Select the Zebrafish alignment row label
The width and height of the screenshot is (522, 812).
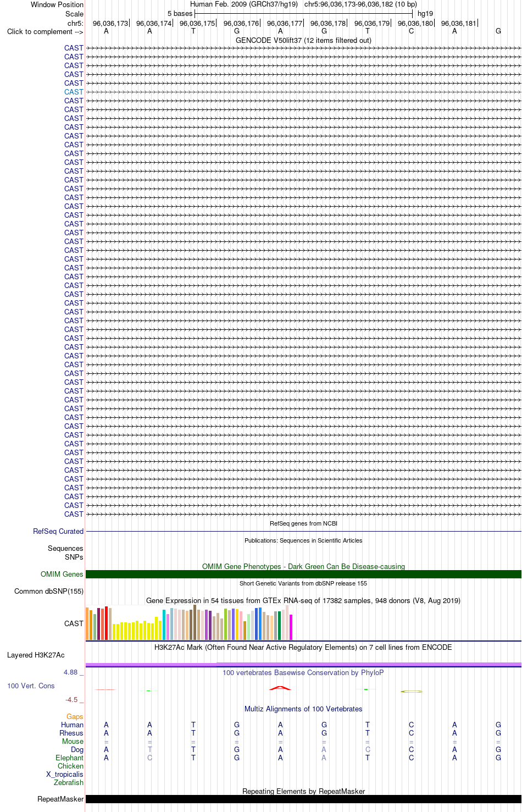pos(69,782)
